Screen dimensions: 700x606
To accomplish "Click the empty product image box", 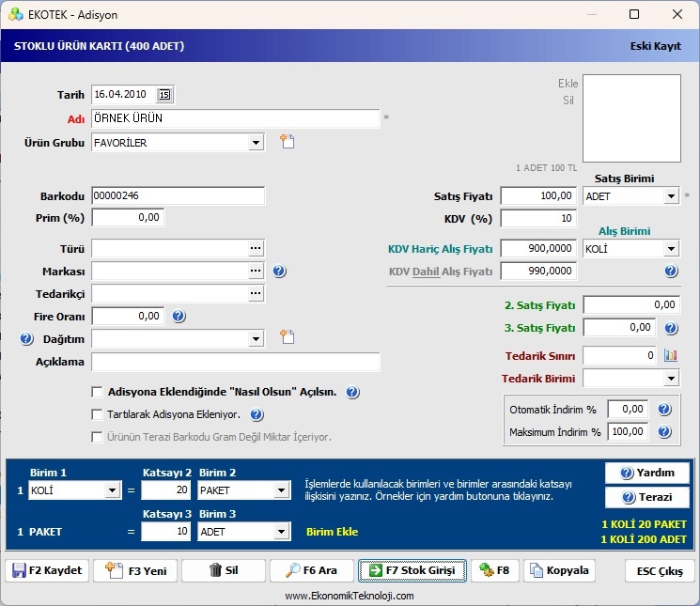I will click(631, 118).
